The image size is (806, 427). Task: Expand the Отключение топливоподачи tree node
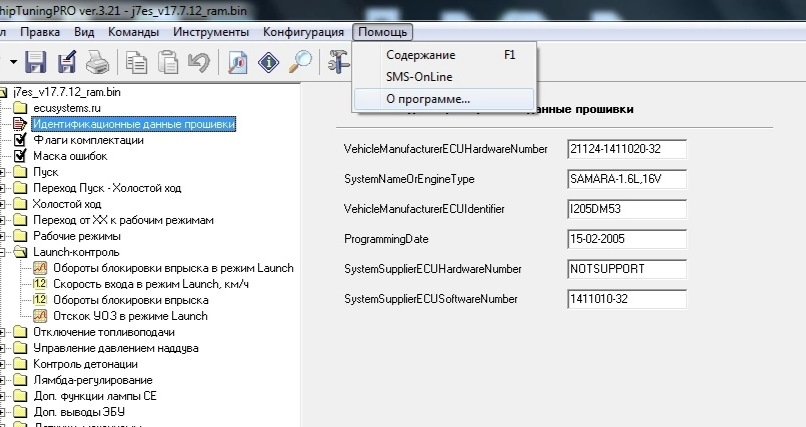pos(2,332)
